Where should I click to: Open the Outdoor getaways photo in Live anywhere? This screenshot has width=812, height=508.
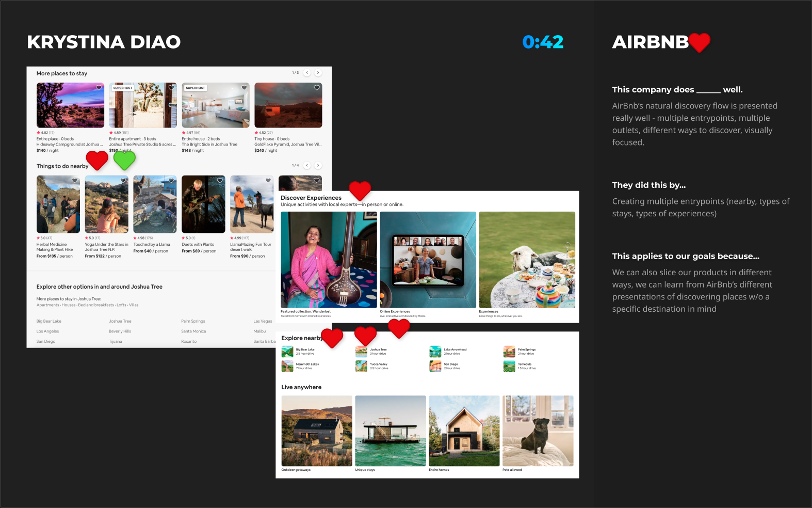317,431
